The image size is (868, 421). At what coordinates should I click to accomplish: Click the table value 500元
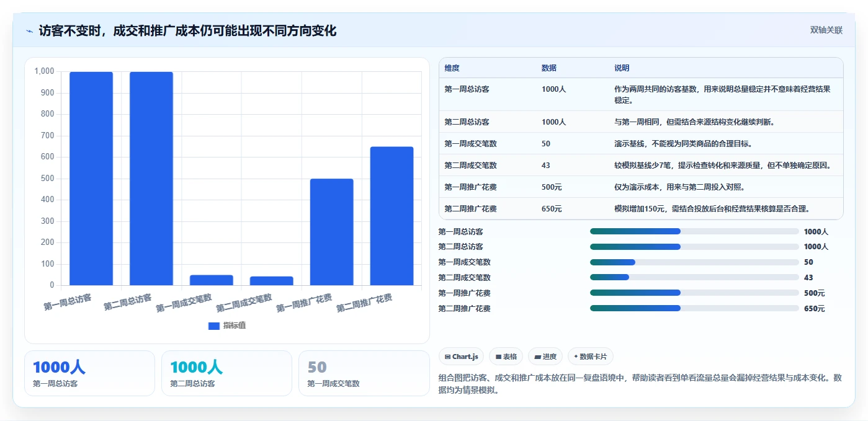tap(552, 187)
